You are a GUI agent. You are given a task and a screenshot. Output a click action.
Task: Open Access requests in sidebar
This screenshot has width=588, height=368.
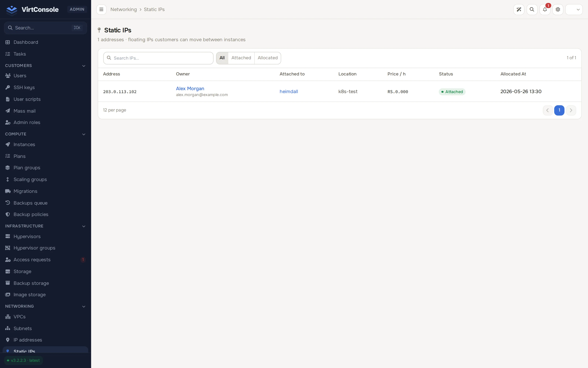pyautogui.click(x=45, y=260)
